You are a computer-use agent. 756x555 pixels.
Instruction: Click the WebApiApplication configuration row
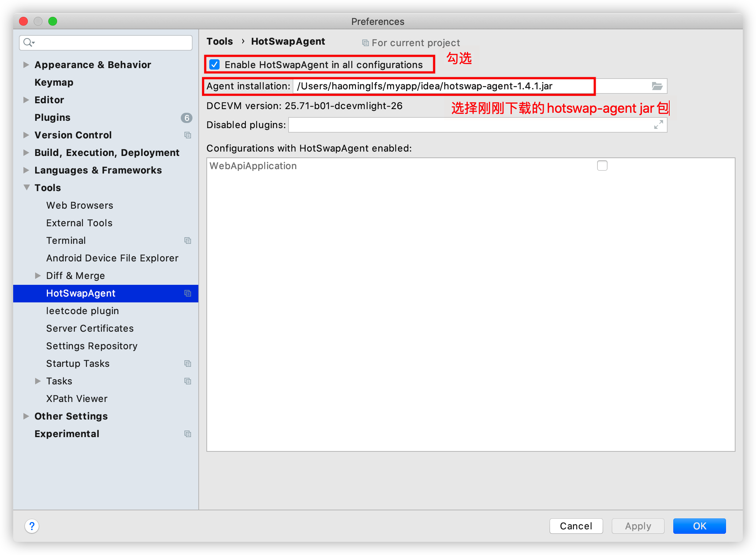point(471,166)
